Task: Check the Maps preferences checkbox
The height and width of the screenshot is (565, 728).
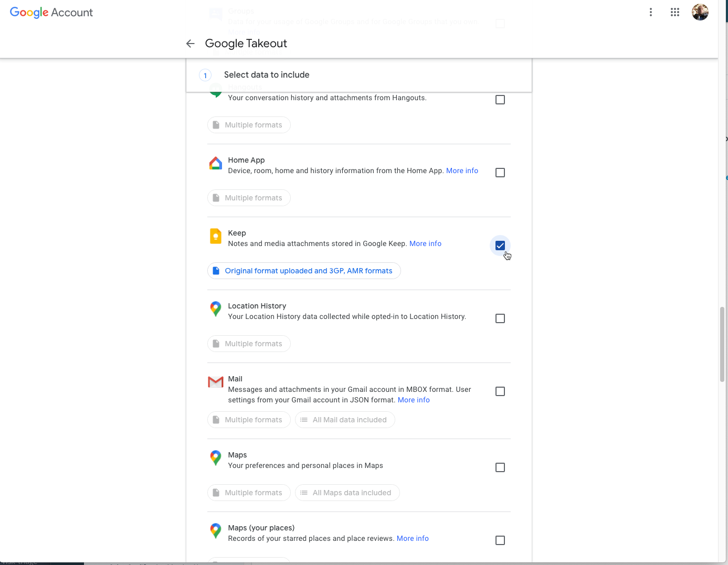Action: point(500,467)
